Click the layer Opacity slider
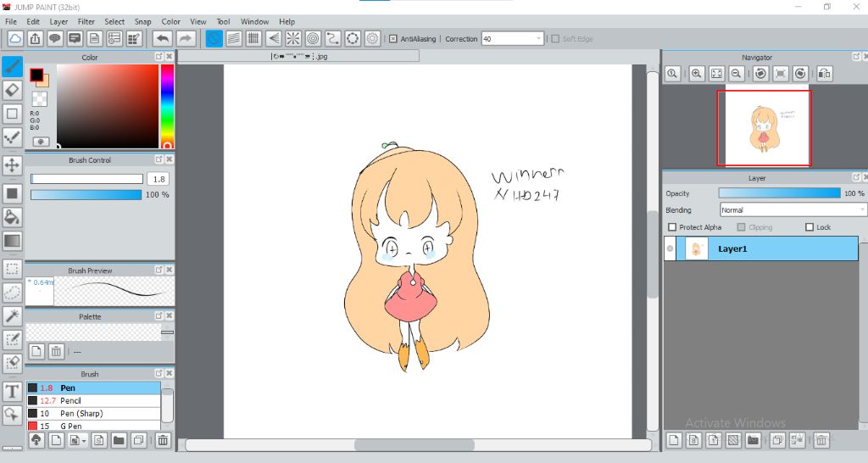The image size is (868, 463). coord(780,193)
